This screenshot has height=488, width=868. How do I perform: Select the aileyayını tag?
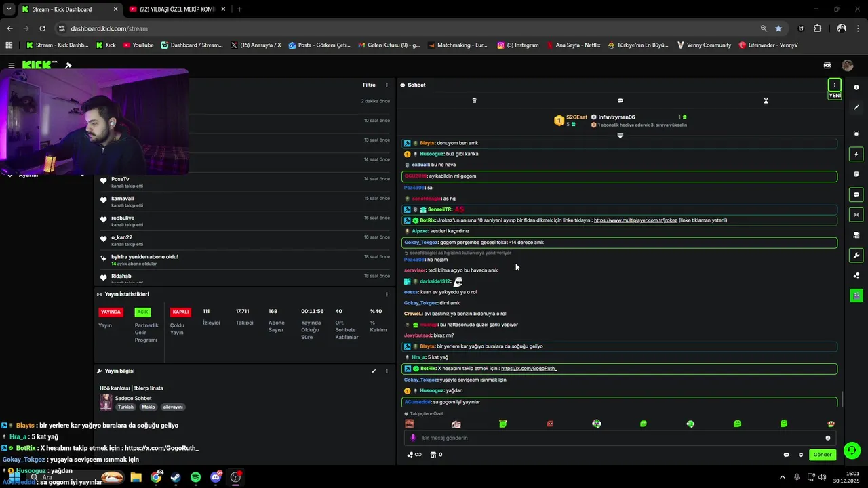click(x=173, y=407)
